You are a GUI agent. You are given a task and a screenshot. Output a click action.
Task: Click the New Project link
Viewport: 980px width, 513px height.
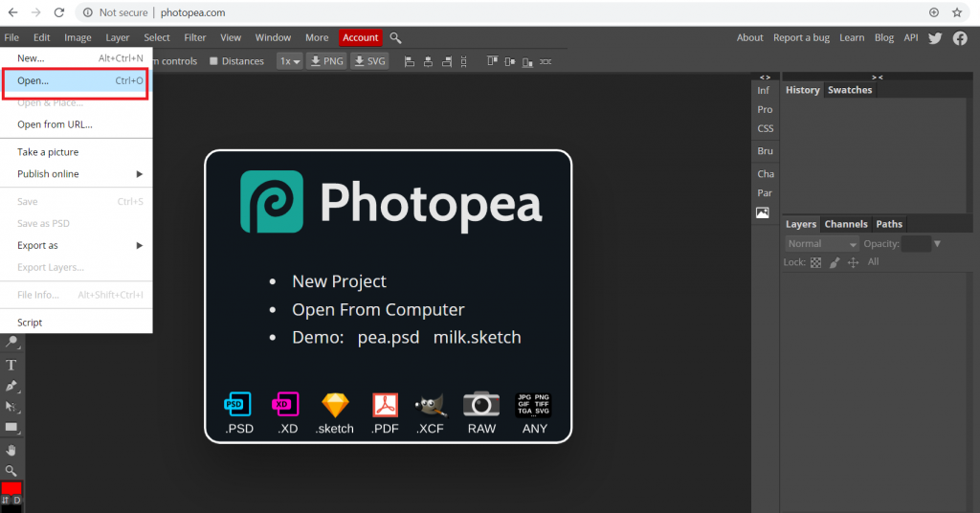[x=340, y=281]
